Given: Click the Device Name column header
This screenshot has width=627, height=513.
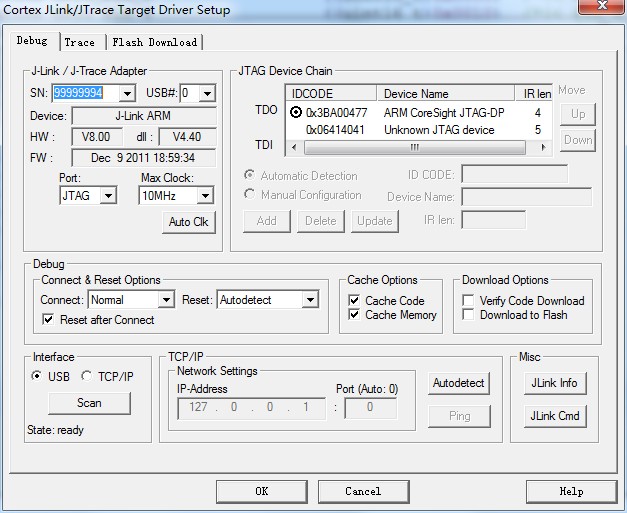Looking at the screenshot, I should point(445,94).
